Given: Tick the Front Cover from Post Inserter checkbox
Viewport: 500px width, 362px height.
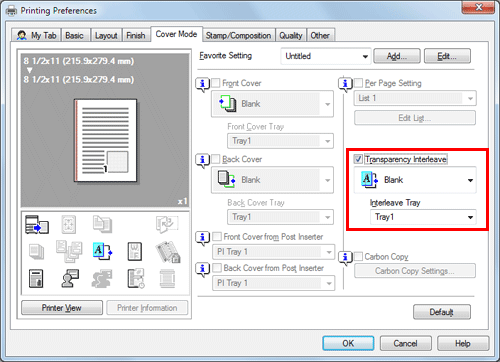Looking at the screenshot, I should pyautogui.click(x=217, y=236).
